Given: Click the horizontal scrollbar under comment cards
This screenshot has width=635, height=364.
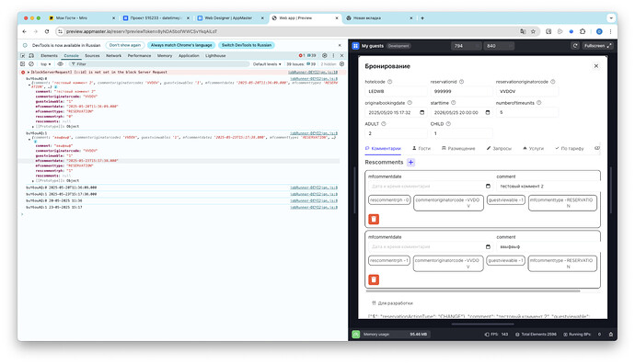Looking at the screenshot, I should click(x=473, y=290).
